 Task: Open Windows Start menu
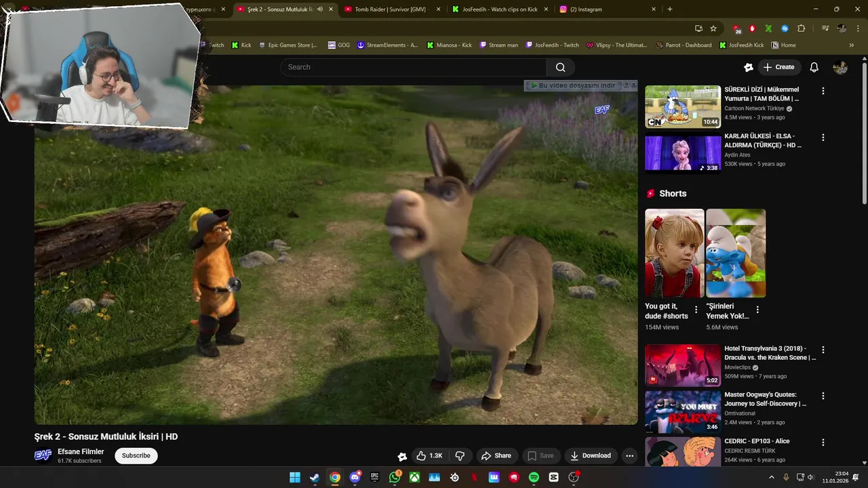[295, 477]
